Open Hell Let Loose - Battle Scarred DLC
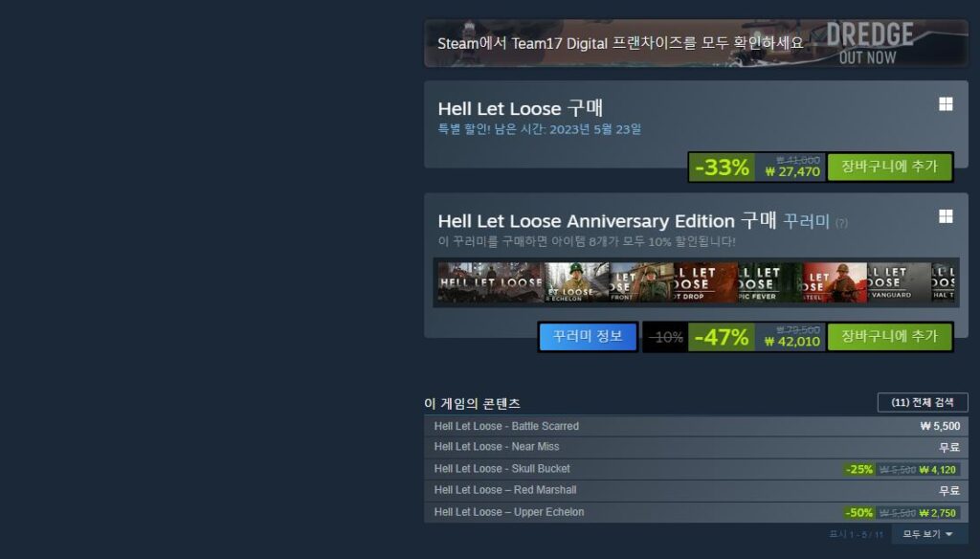Image resolution: width=980 pixels, height=559 pixels. click(696, 427)
